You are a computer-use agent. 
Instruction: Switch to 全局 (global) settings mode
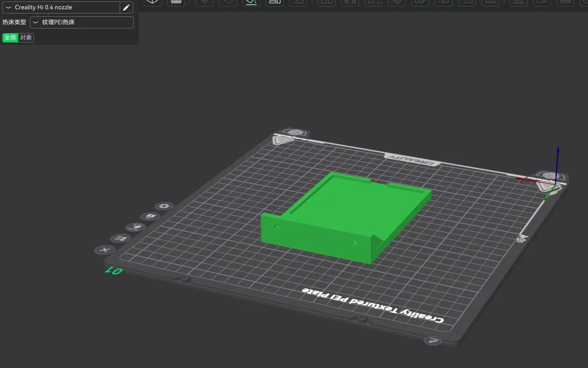coord(10,38)
